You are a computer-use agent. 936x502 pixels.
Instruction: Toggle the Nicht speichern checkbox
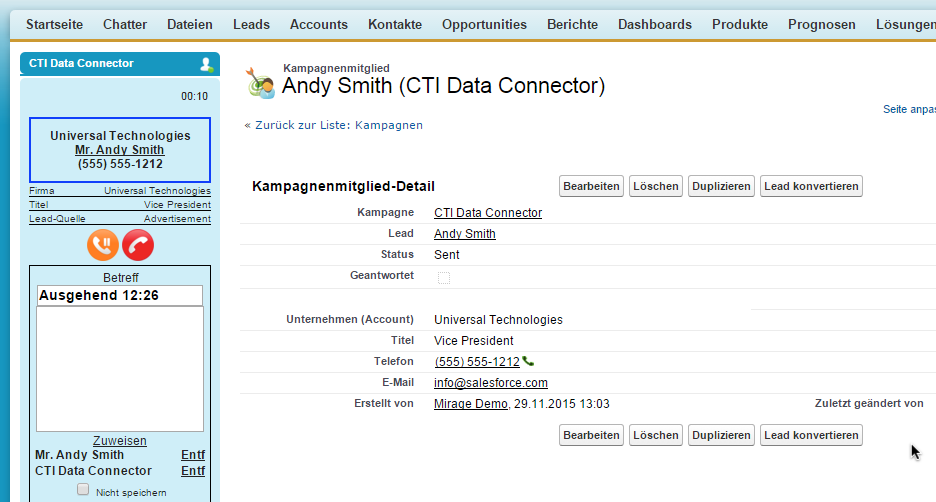[83, 489]
